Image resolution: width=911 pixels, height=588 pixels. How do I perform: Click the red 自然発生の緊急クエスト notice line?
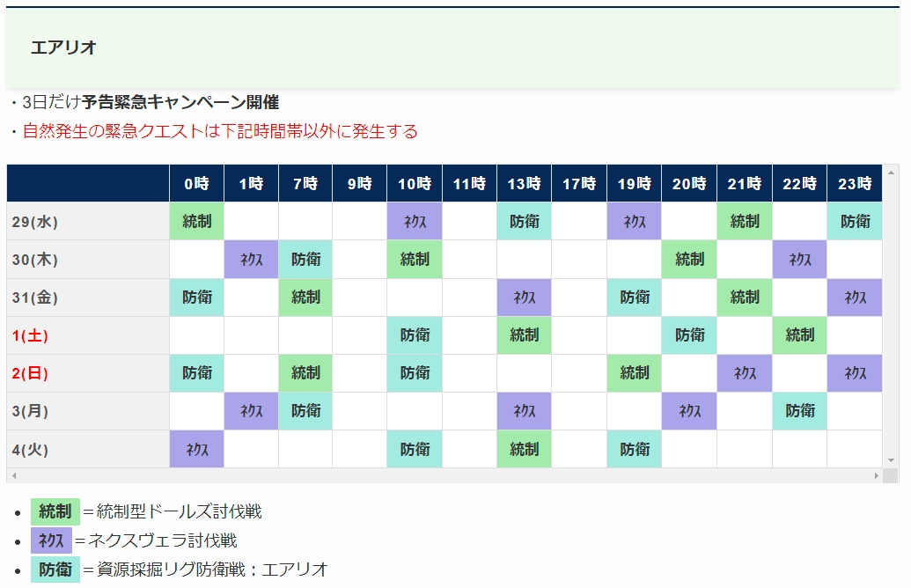[220, 131]
